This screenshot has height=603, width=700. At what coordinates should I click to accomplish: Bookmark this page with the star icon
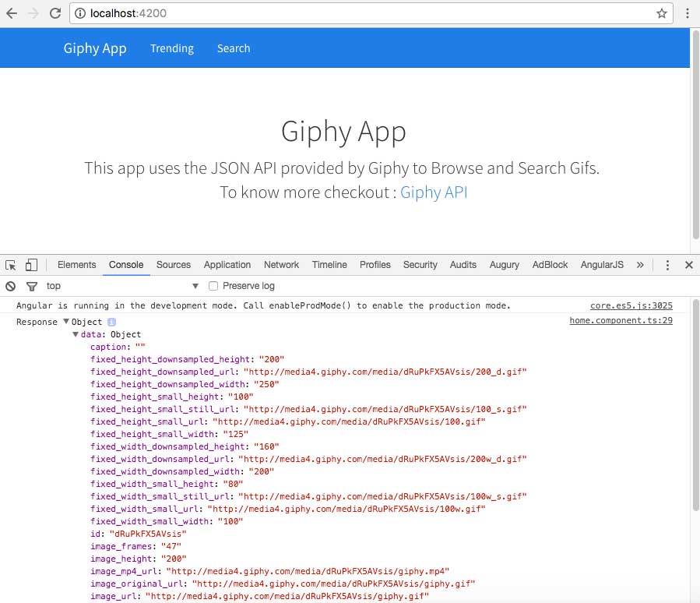(662, 13)
